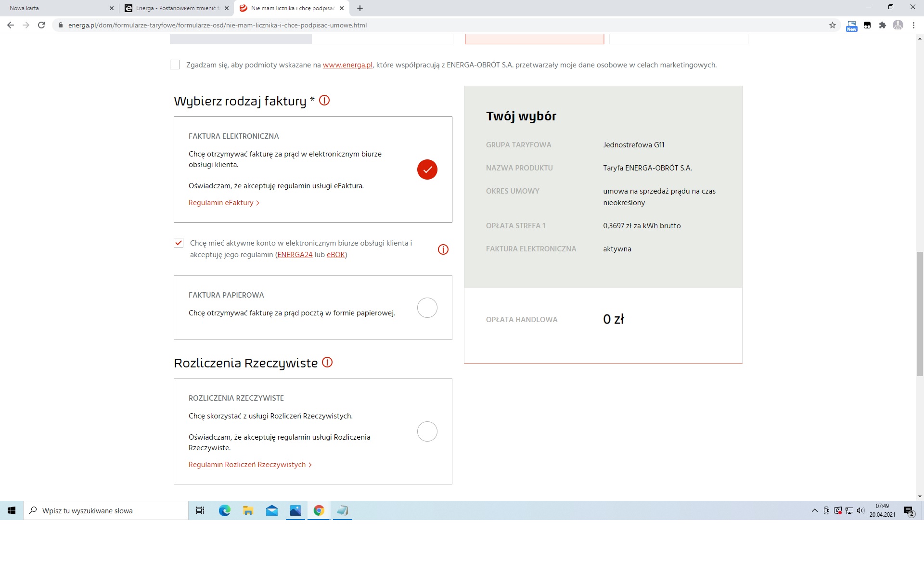This screenshot has height=587, width=924.
Task: Close the Nowa karta tab
Action: [x=112, y=8]
